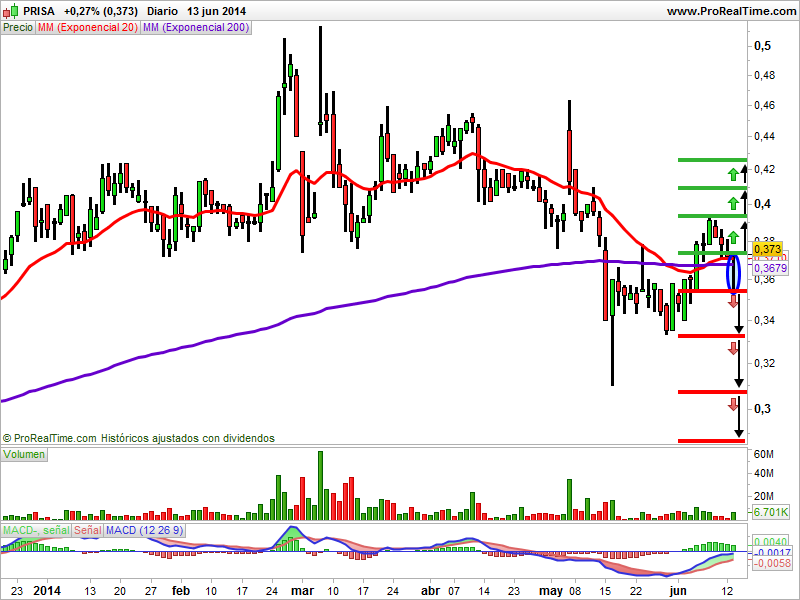Click the feb month marker on timeline
The image size is (800, 600).
[181, 591]
